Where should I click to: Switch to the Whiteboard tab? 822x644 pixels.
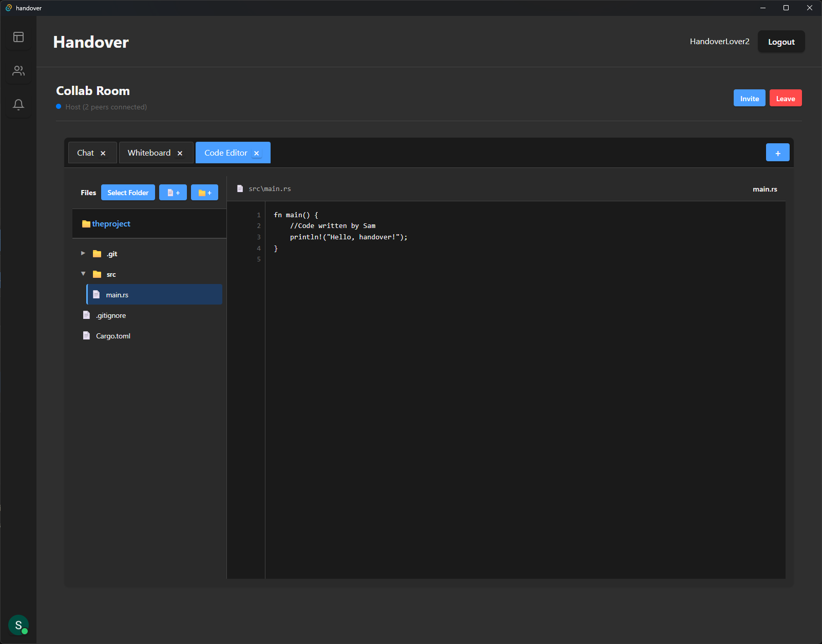[x=149, y=152]
